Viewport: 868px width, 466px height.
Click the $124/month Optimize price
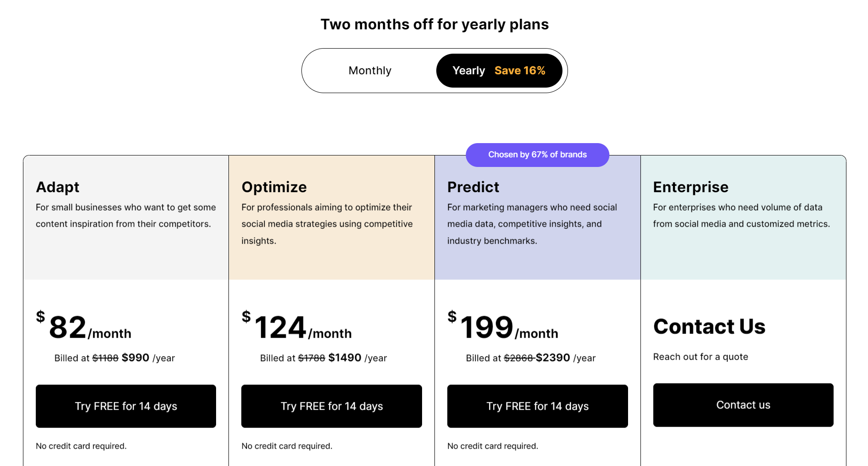click(x=297, y=327)
